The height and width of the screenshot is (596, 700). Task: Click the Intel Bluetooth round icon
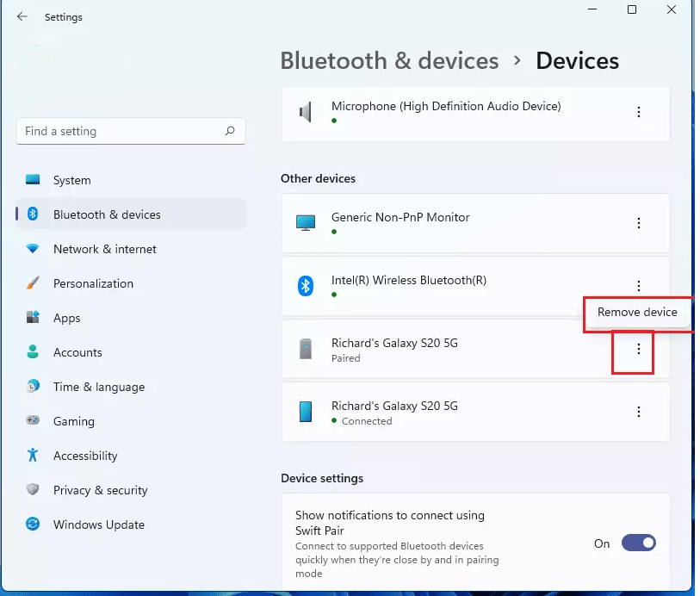pos(306,286)
